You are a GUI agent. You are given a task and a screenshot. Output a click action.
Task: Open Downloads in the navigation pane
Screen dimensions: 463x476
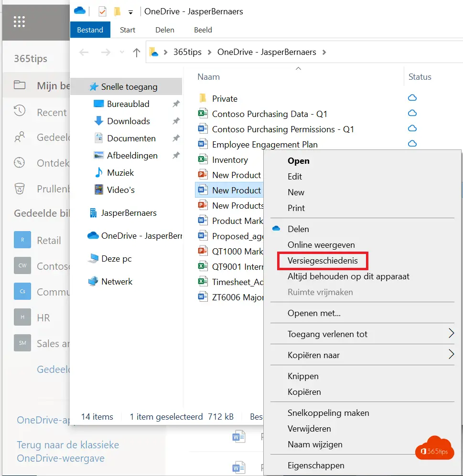[x=128, y=121]
